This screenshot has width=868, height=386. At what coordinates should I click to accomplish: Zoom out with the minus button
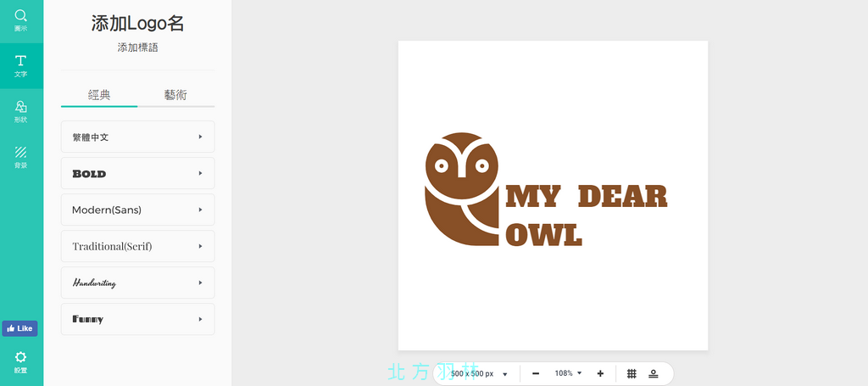pos(536,374)
